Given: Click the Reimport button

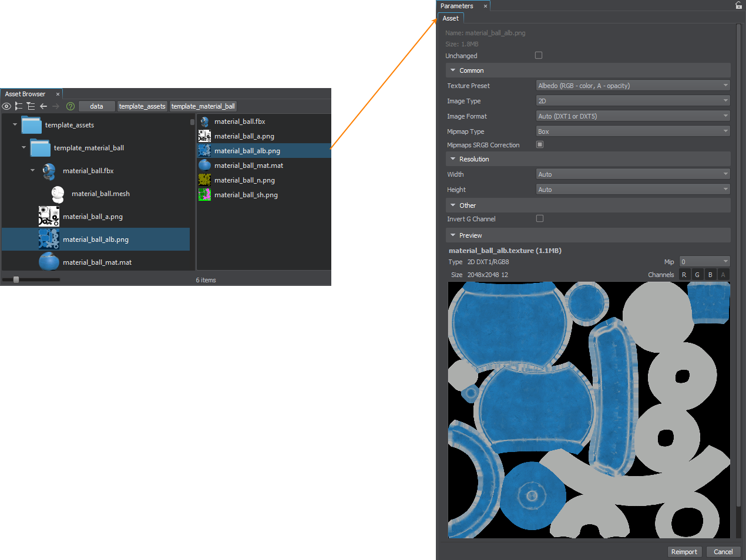Looking at the screenshot, I should (x=684, y=552).
